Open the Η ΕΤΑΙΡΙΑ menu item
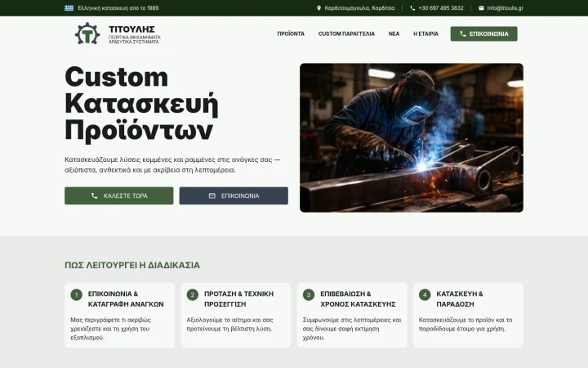588x368 pixels. coord(425,34)
